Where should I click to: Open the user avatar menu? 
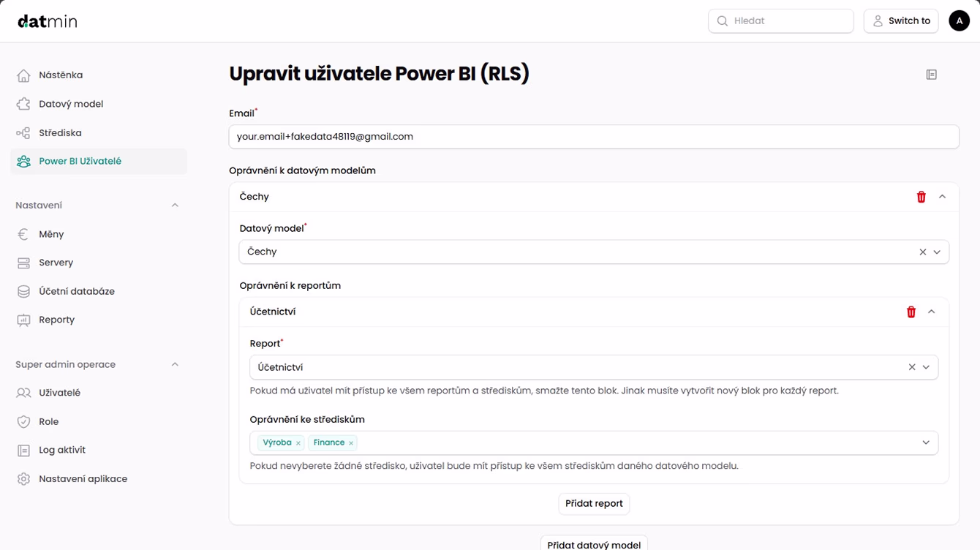point(959,21)
